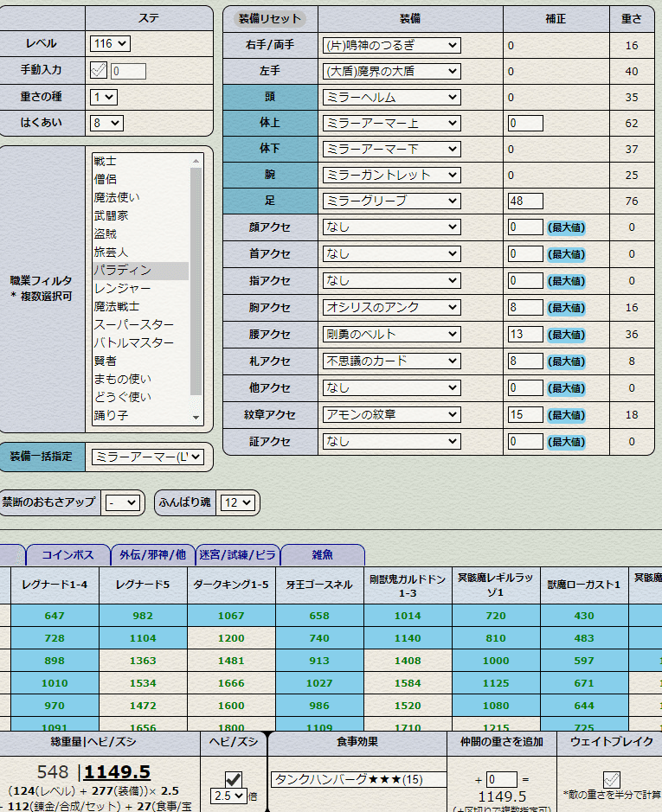The height and width of the screenshot is (812, 662).
Task: Toggle the ヘビ/ズシ checkbox
Action: click(x=234, y=779)
